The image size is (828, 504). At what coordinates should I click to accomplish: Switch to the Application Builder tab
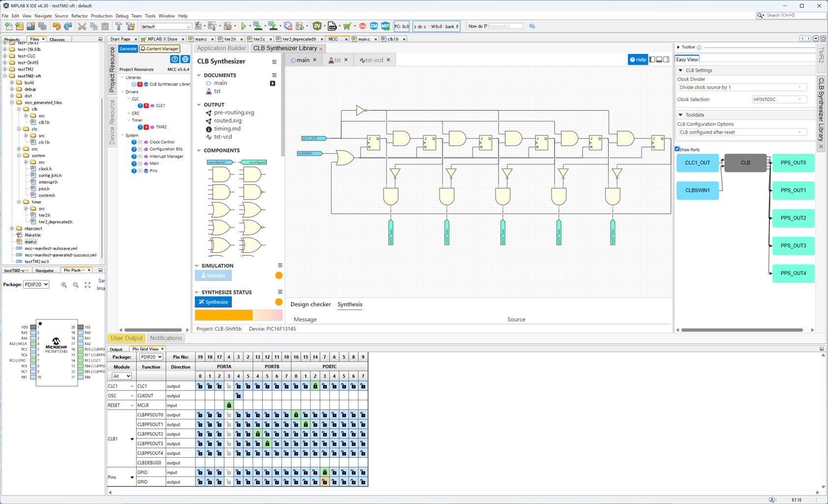click(x=222, y=48)
